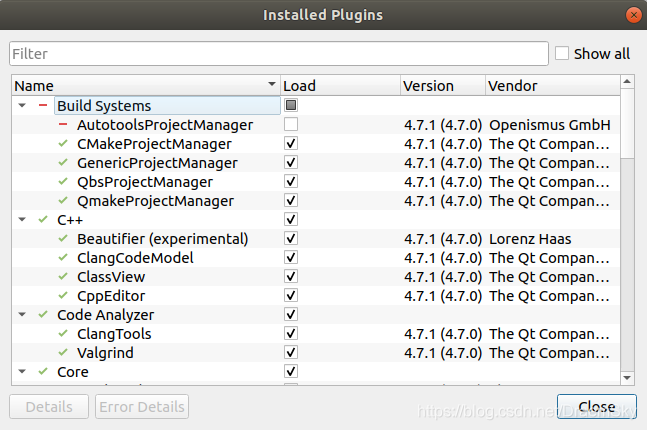Viewport: 647px width, 430px height.
Task: Click the Vendor column header
Action: click(553, 86)
